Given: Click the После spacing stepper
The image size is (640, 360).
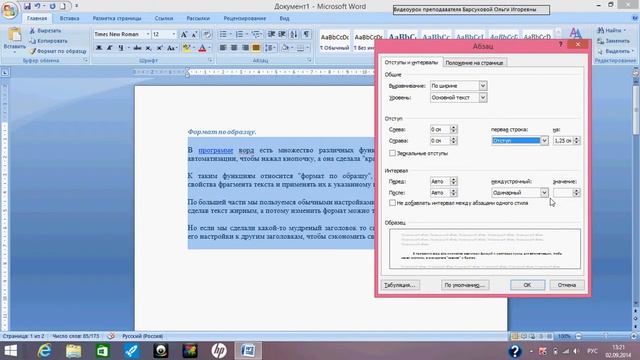Looking at the screenshot, I should point(453,192).
